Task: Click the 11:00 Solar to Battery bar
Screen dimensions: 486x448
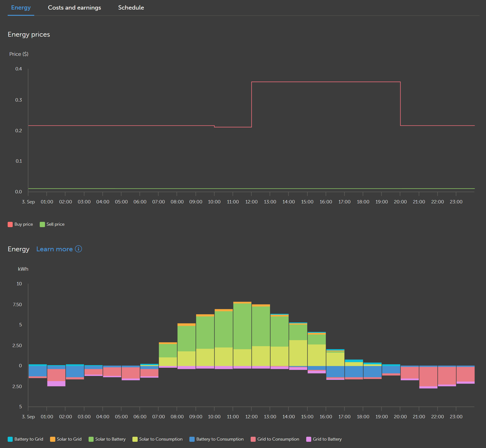Action: tap(242, 326)
